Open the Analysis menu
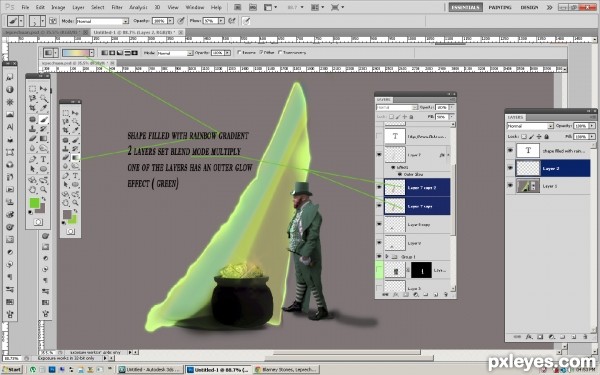The width and height of the screenshot is (600, 375). [139, 7]
